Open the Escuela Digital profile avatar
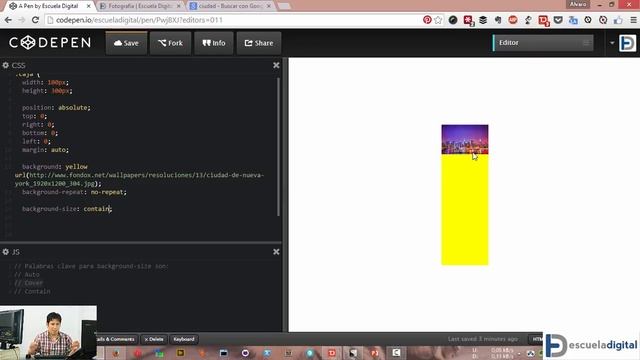Image resolution: width=640 pixels, height=360 pixels. point(627,42)
